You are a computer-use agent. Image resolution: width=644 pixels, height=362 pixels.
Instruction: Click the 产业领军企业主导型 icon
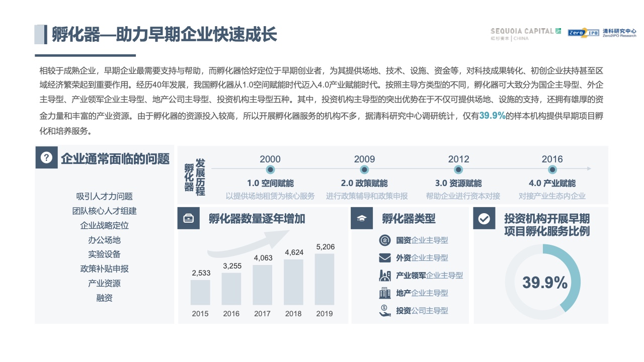click(x=385, y=276)
